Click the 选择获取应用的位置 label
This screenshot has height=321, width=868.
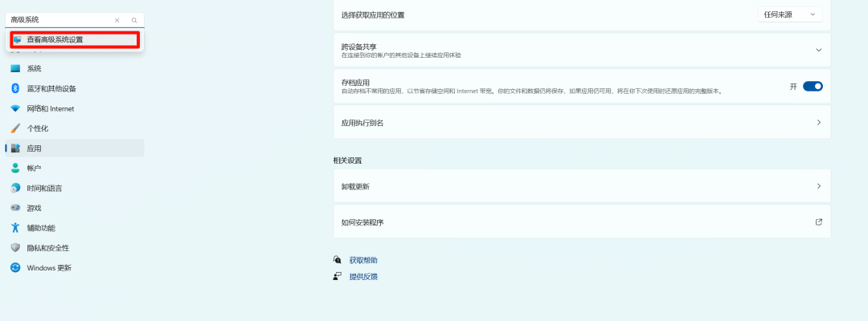coord(373,15)
